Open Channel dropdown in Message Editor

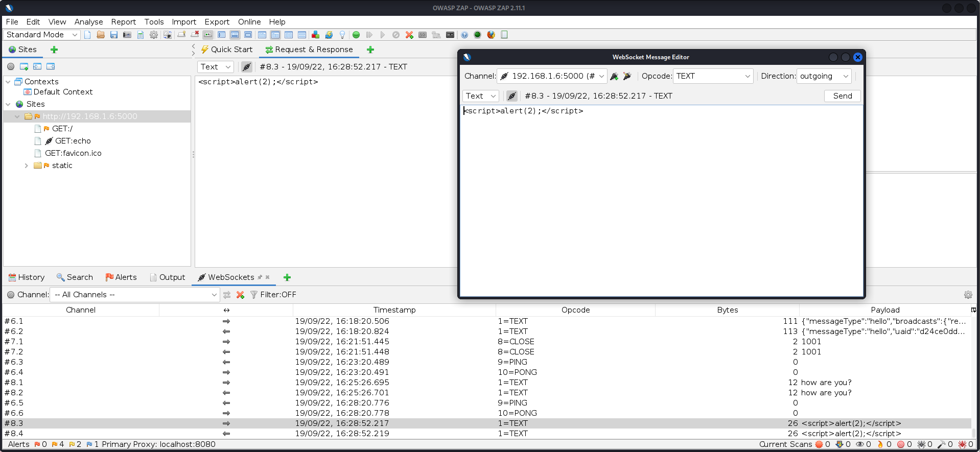pyautogui.click(x=552, y=76)
